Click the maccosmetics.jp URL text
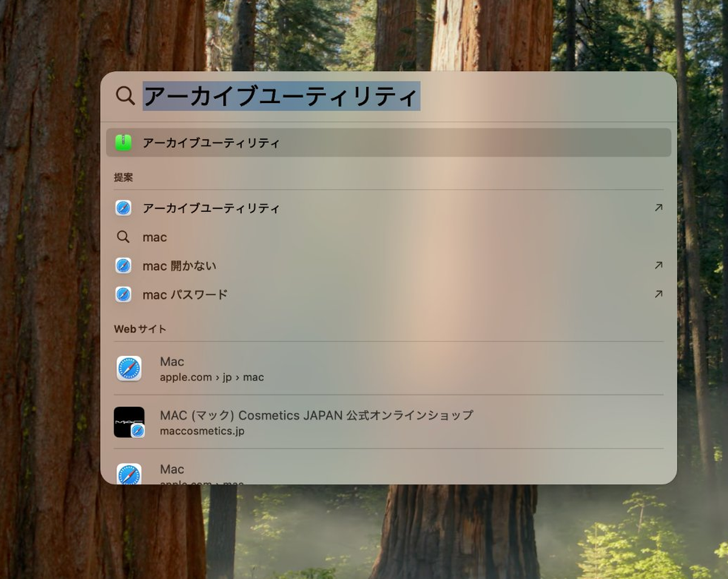This screenshot has height=579, width=728. [x=202, y=431]
